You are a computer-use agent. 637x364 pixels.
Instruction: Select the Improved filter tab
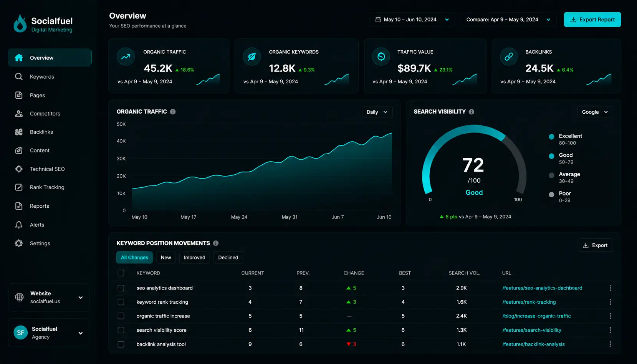[x=194, y=257]
